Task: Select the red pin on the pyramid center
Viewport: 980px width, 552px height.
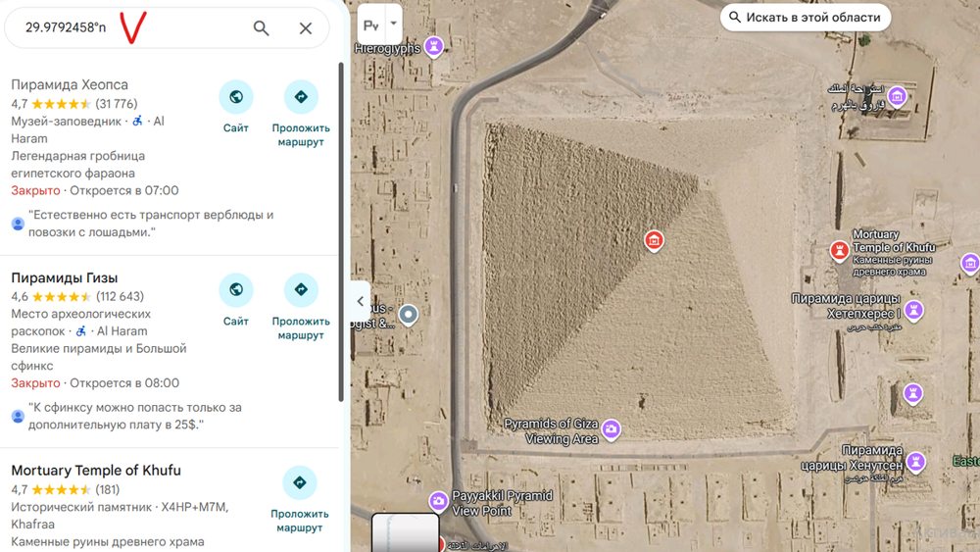Action: (654, 240)
